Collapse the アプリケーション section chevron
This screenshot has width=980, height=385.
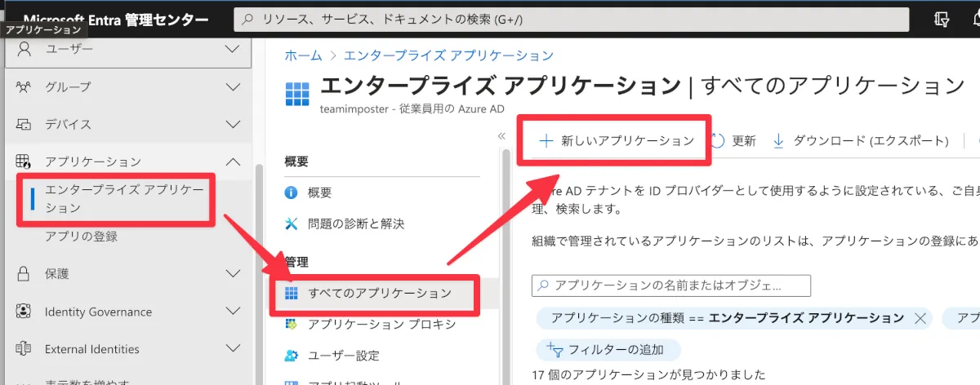pyautogui.click(x=234, y=162)
